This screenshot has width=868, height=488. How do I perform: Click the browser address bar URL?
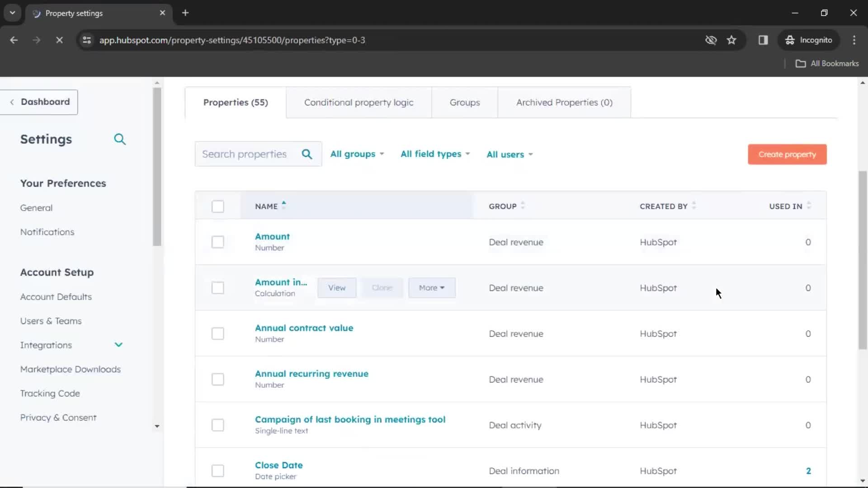(232, 40)
